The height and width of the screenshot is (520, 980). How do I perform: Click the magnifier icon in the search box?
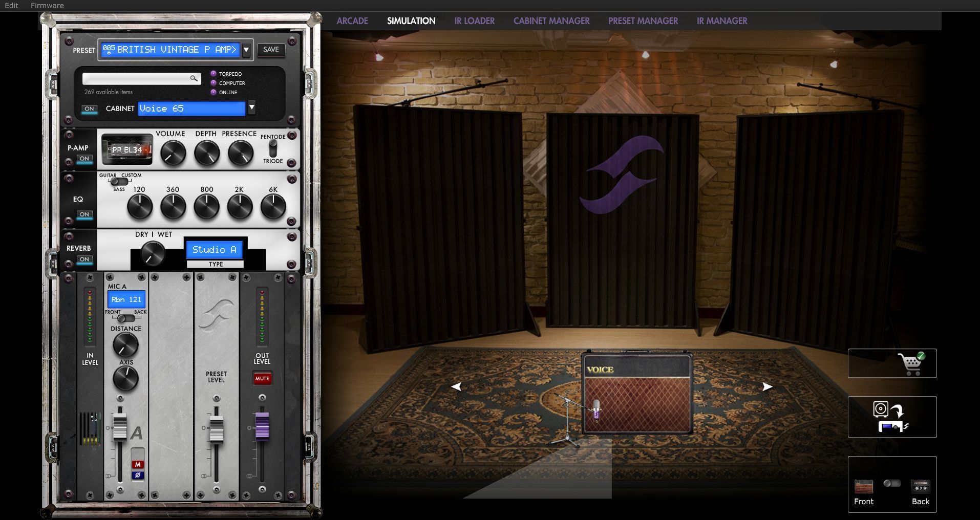(x=194, y=78)
